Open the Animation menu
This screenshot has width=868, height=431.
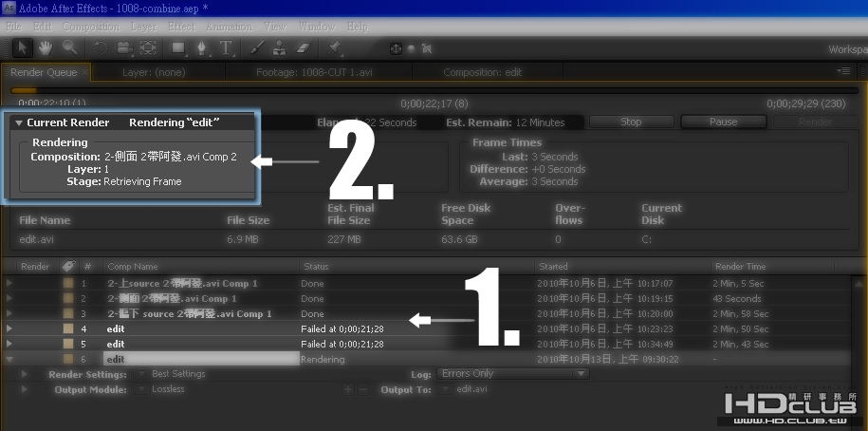(230, 27)
